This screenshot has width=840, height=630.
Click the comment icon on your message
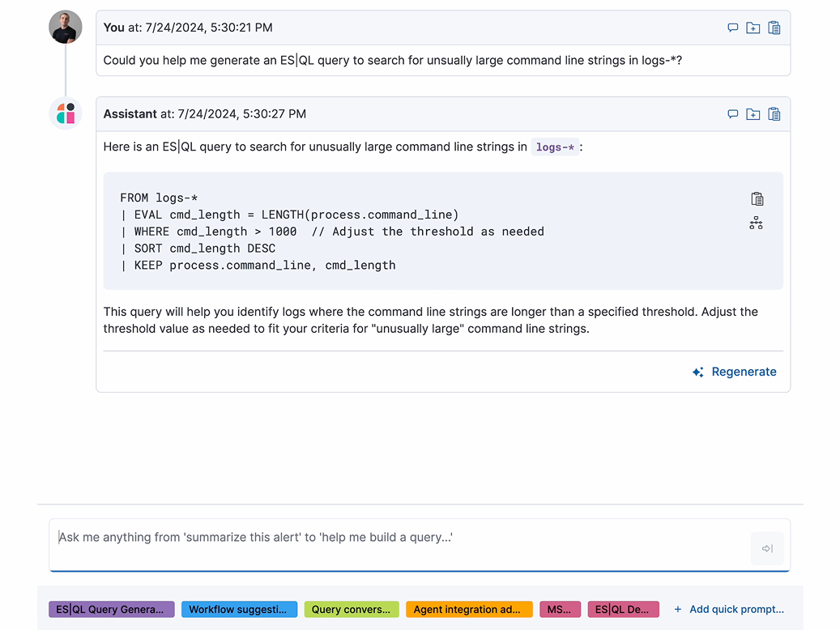(732, 28)
